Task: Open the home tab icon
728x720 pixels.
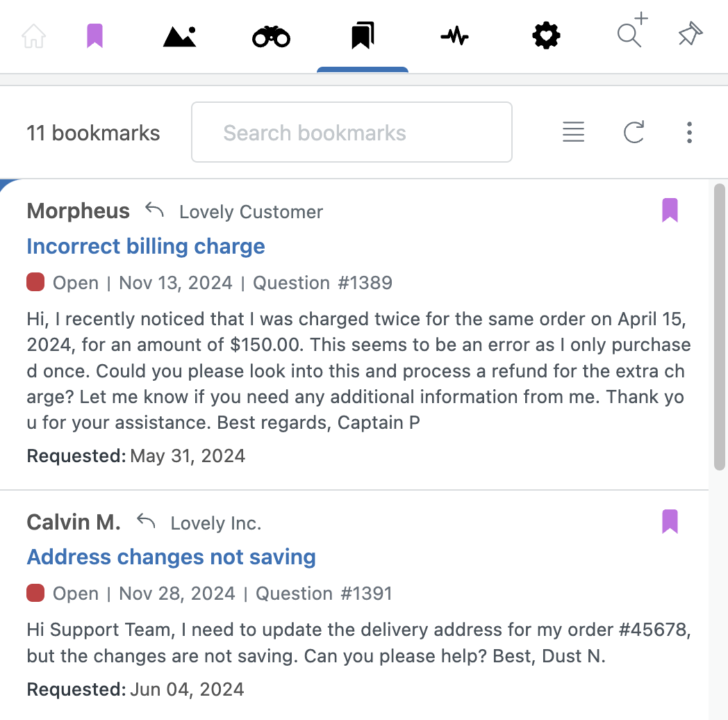Action: [34, 35]
